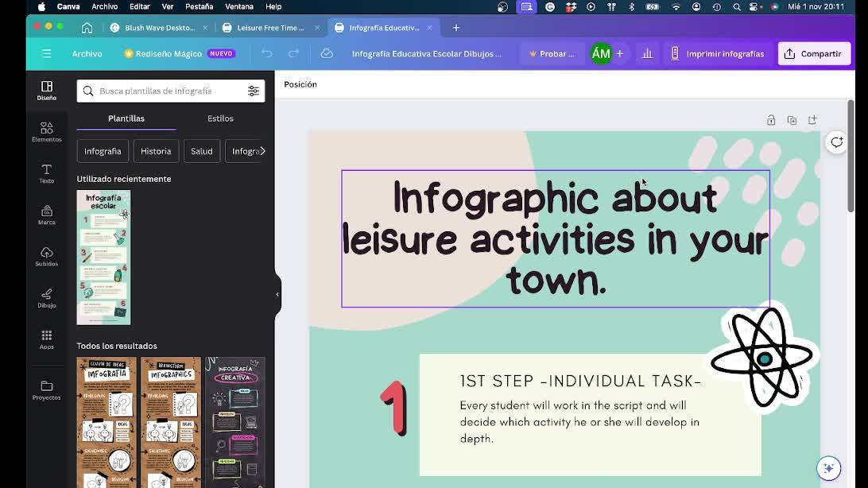Collapse the side panel handle
Image resolution: width=868 pixels, height=488 pixels.
tap(277, 294)
